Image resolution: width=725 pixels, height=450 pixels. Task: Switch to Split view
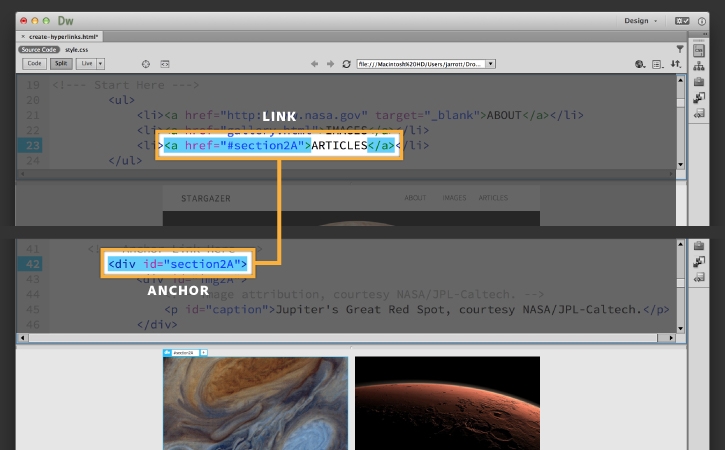click(x=61, y=63)
